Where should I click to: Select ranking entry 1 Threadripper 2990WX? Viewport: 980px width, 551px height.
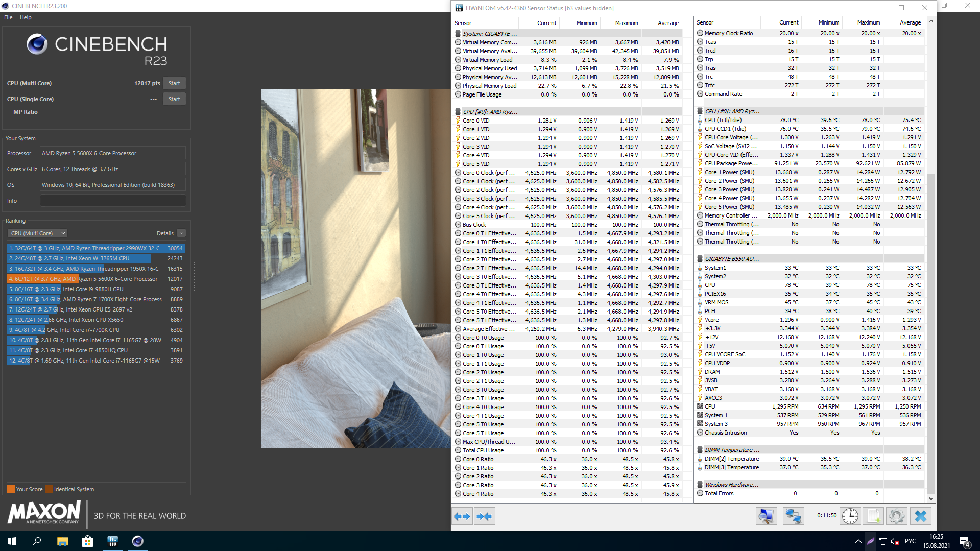click(x=96, y=248)
